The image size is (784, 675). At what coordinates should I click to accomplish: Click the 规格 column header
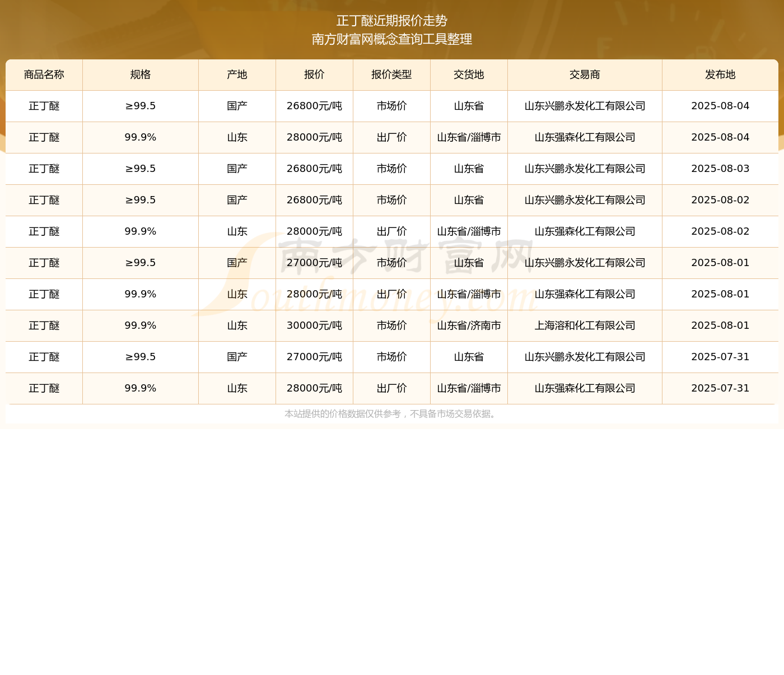141,75
